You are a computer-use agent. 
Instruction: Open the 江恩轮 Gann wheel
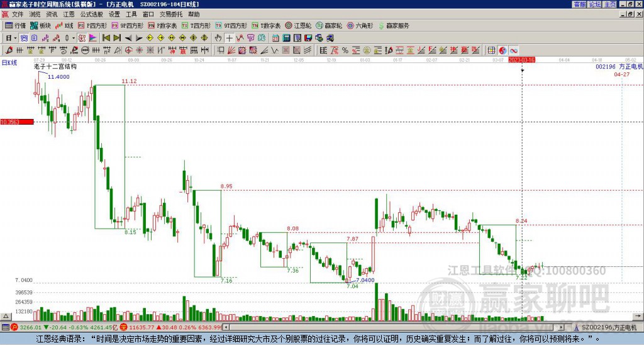pos(298,25)
